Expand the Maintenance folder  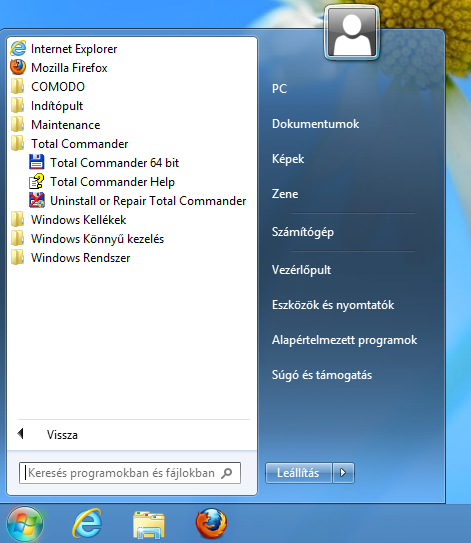[x=66, y=124]
